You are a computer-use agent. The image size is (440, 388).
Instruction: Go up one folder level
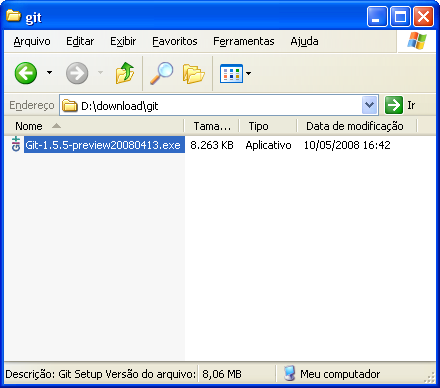tap(125, 73)
